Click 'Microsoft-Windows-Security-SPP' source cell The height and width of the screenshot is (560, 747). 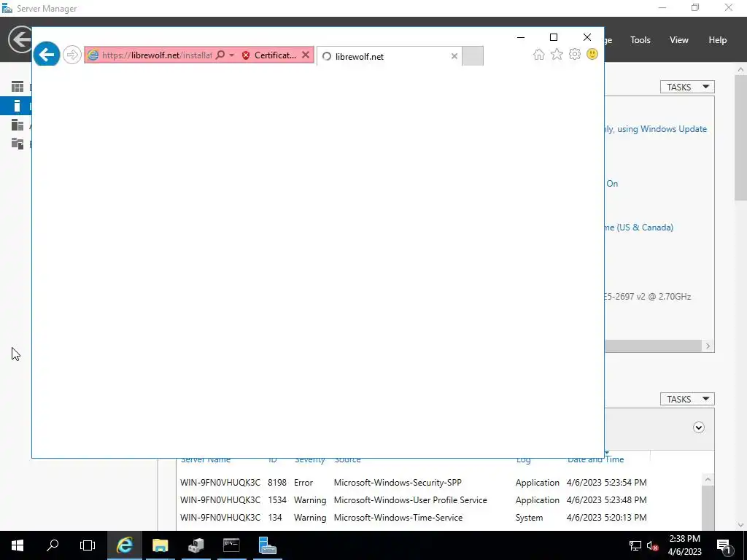click(x=398, y=483)
